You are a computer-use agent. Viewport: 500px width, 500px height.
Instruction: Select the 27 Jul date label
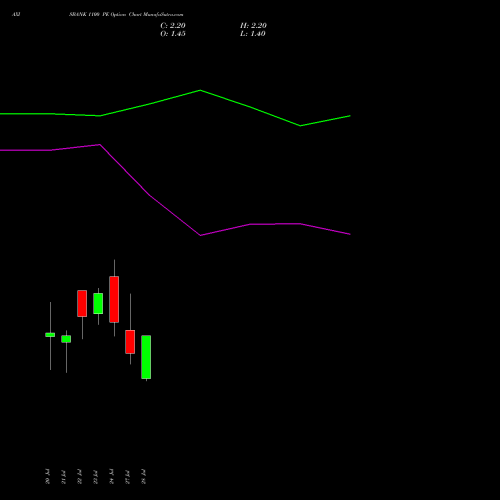pos(128,477)
